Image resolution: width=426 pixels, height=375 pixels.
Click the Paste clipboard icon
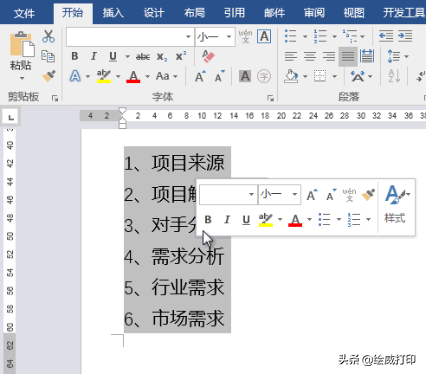(22, 45)
